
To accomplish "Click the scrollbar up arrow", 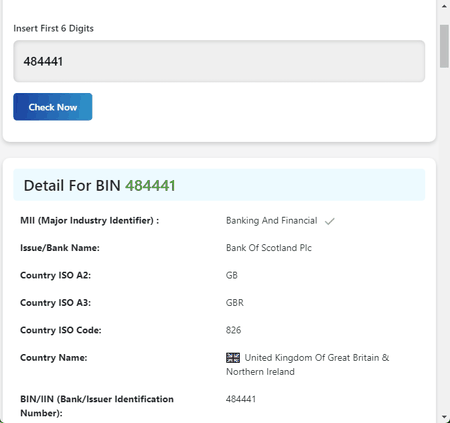I will pos(444,6).
